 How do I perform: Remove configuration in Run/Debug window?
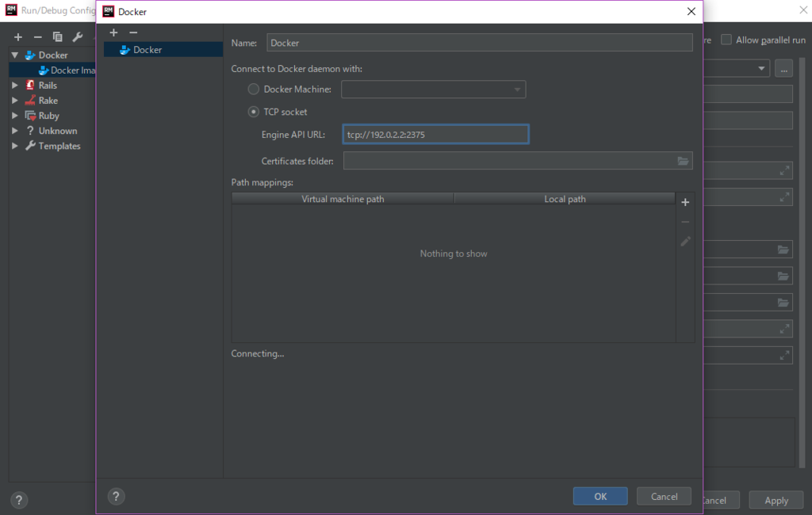click(x=38, y=36)
